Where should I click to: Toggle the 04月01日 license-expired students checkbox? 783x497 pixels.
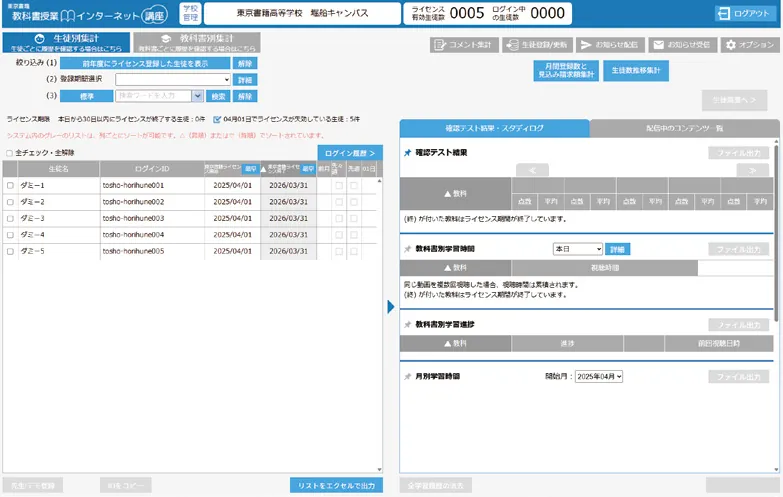(217, 119)
